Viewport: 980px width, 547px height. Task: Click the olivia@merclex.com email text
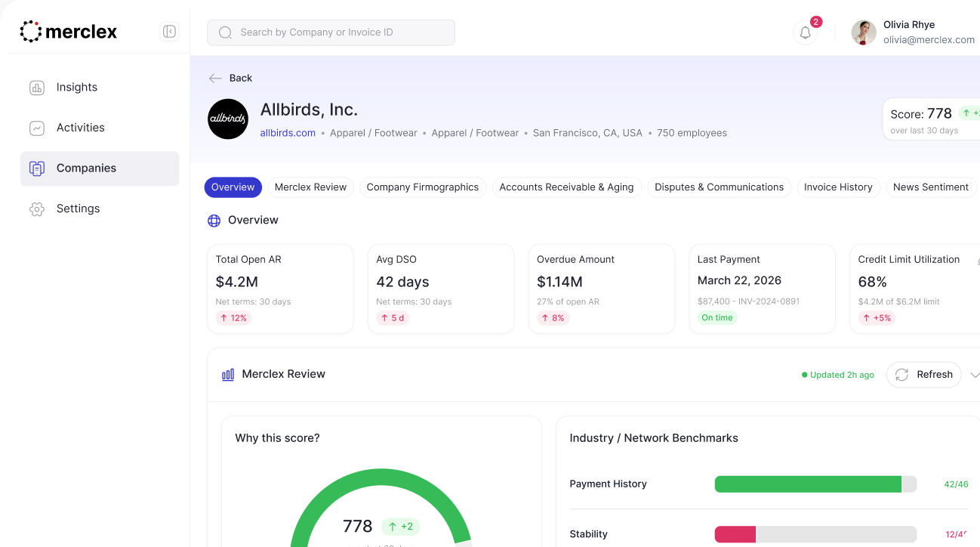[x=929, y=40]
